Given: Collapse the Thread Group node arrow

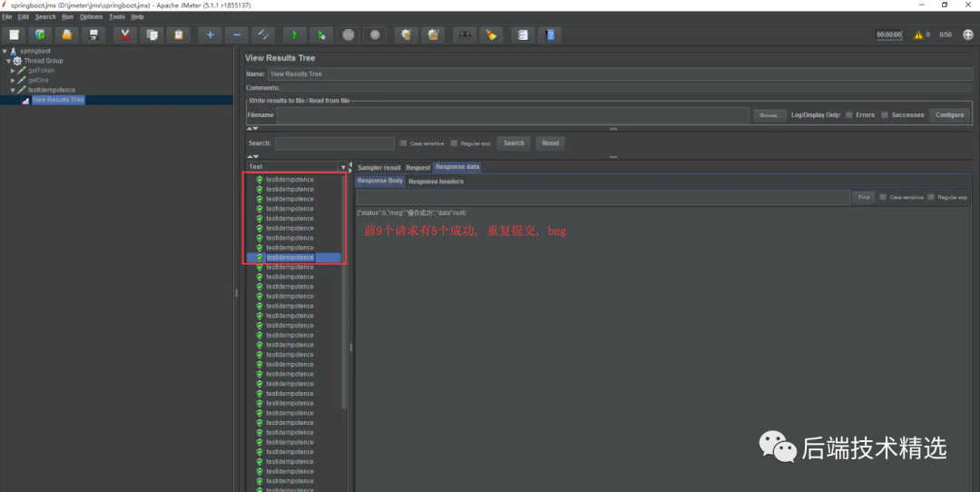Looking at the screenshot, I should [8, 61].
